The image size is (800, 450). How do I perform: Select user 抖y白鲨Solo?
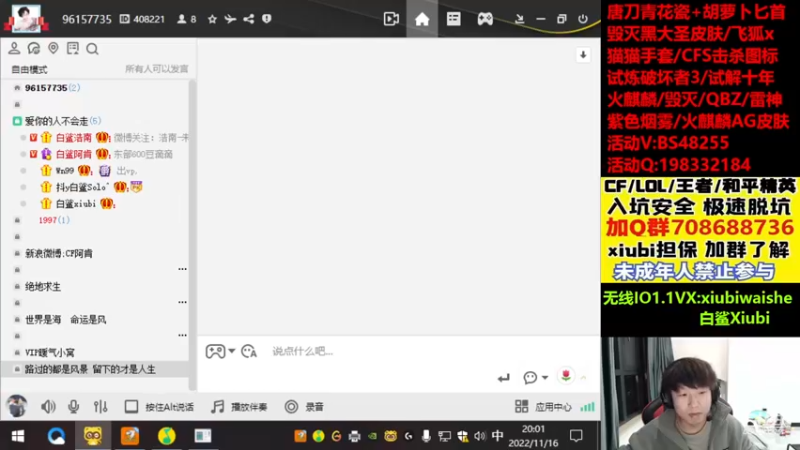tap(82, 187)
